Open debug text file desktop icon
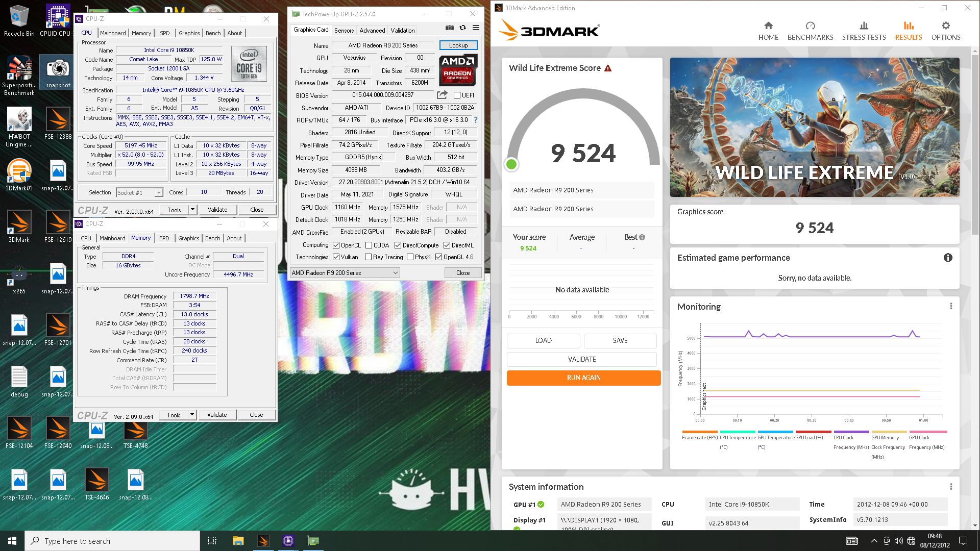Viewport: 980px width, 551px height. (19, 382)
